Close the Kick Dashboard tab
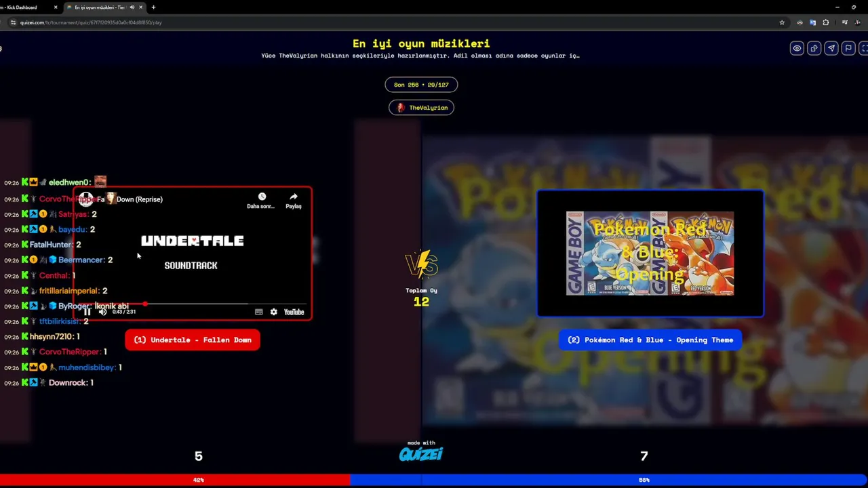Viewport: 868px width, 488px height. tap(56, 7)
